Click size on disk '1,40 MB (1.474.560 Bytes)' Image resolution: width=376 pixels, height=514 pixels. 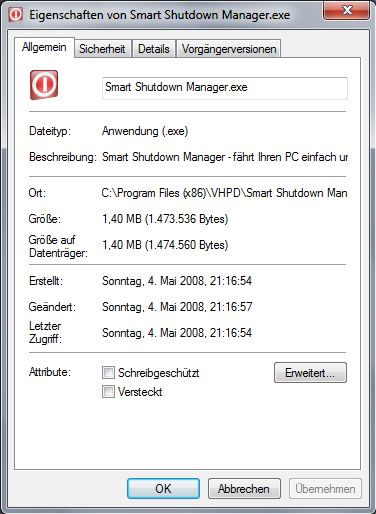[165, 245]
